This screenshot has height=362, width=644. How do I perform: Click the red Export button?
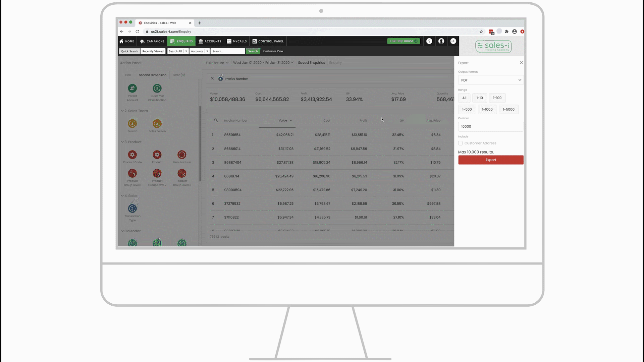pos(490,160)
